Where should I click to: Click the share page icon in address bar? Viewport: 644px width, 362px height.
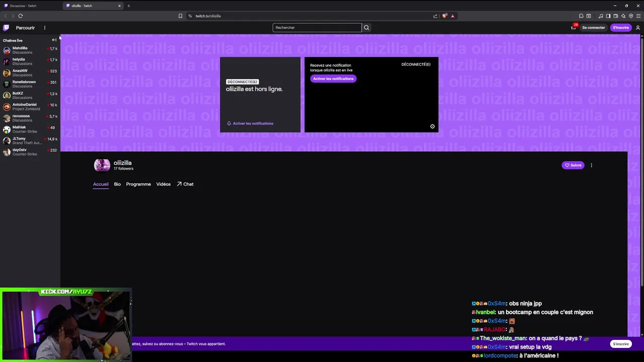coord(435,16)
